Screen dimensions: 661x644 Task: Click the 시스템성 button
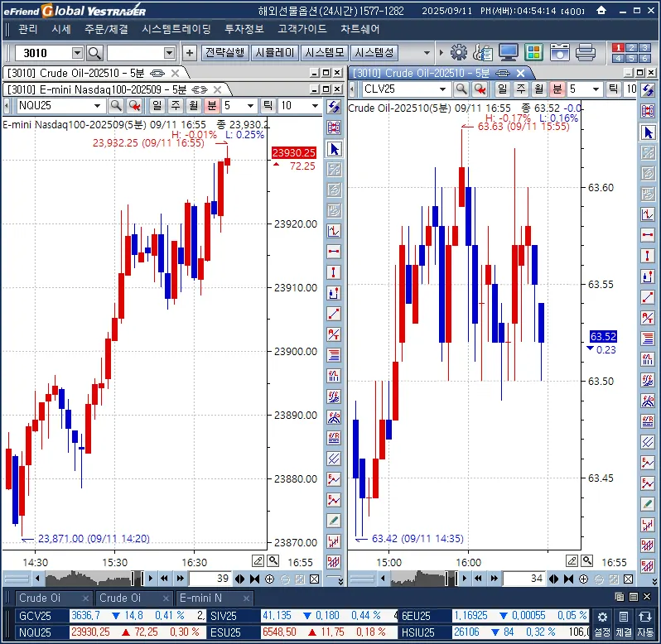coord(374,53)
